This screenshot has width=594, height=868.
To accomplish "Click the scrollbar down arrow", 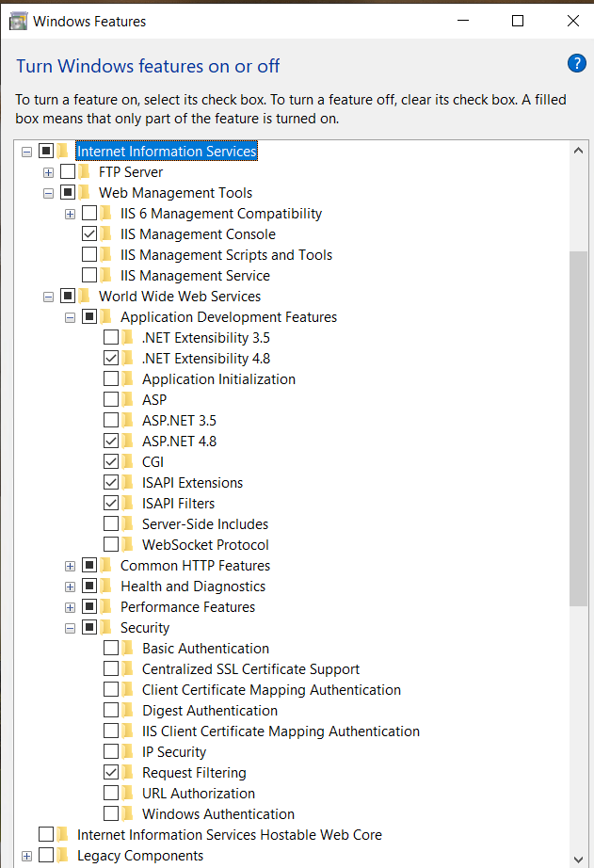I will click(579, 860).
